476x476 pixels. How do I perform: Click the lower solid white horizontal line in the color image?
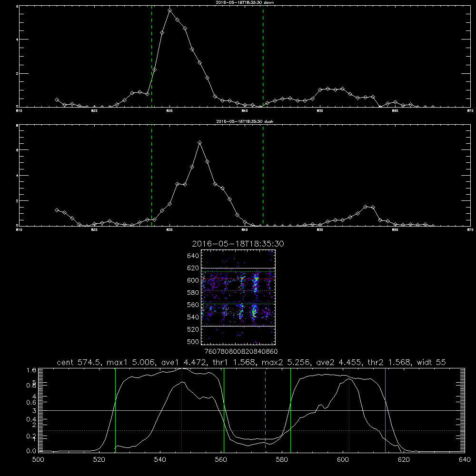pyautogui.click(x=238, y=326)
